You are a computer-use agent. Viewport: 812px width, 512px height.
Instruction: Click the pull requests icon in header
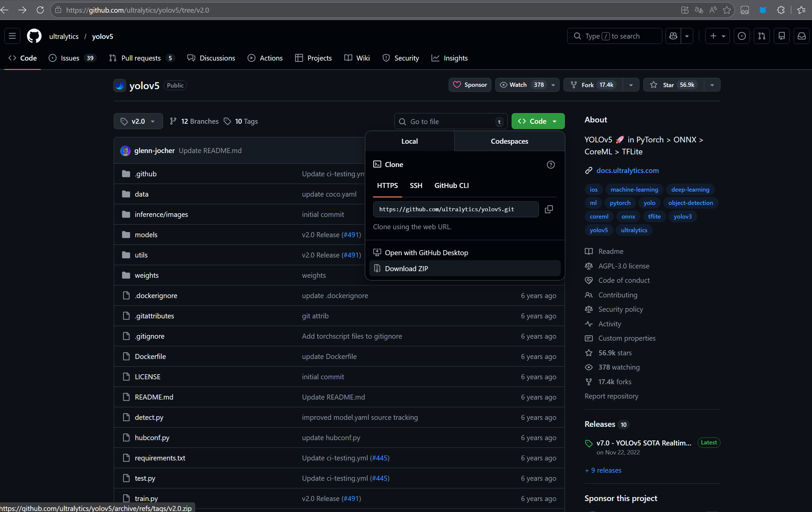tap(761, 36)
